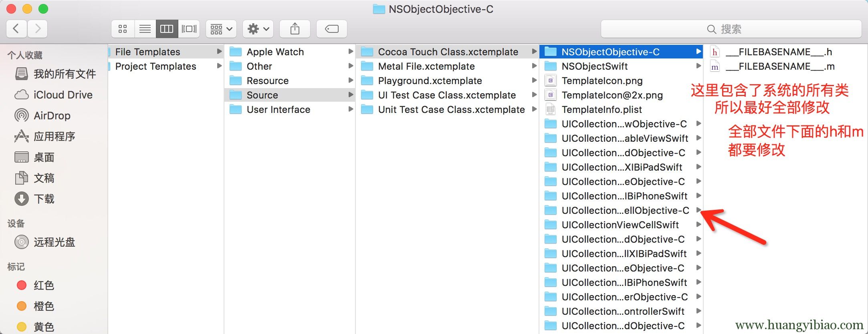
Task: Expand the NSObjectSwift folder arrow
Action: (x=698, y=66)
